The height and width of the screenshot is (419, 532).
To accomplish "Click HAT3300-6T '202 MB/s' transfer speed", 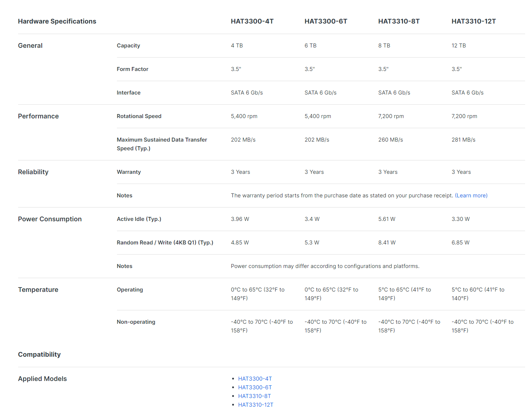I will click(x=317, y=140).
